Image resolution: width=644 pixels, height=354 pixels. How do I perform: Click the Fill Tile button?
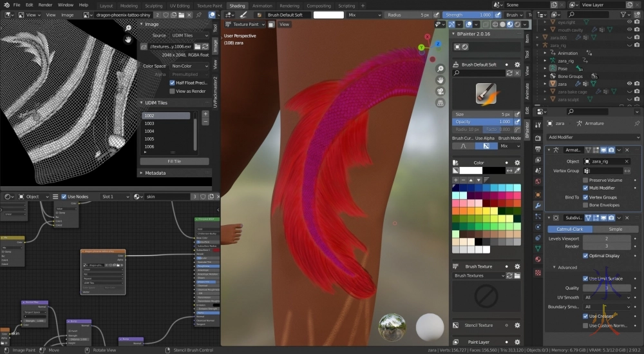pos(174,161)
